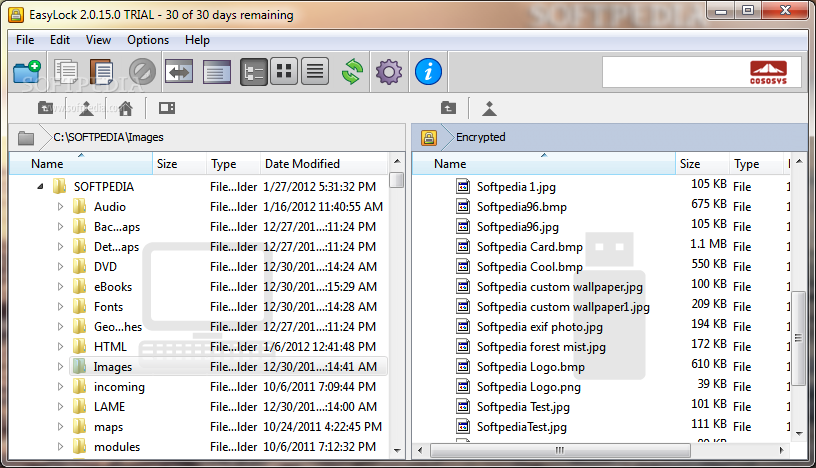
Task: Click left panel folder-up icon
Action: (x=45, y=108)
